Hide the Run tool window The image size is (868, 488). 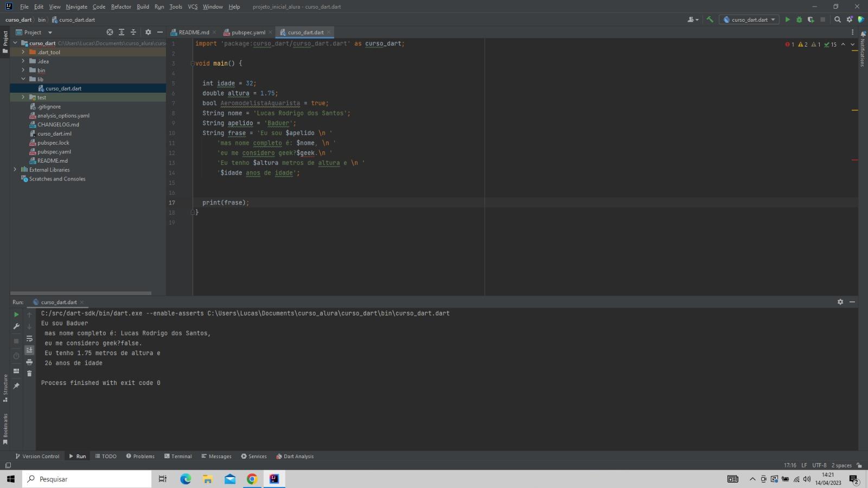tap(852, 302)
